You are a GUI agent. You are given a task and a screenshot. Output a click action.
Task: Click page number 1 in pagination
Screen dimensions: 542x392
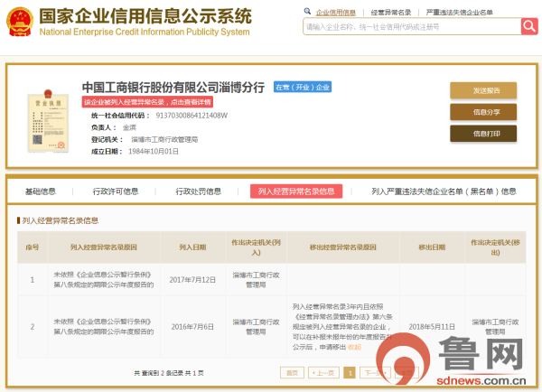point(350,373)
